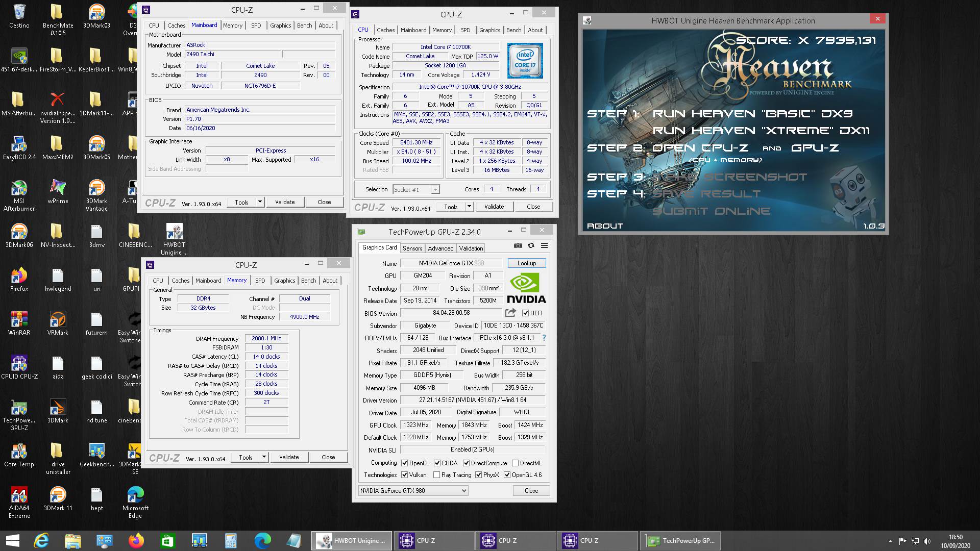Open the NVIDIA GeForce GTX 980 selector dropdown
Viewport: 980px width, 551px height.
(413, 491)
